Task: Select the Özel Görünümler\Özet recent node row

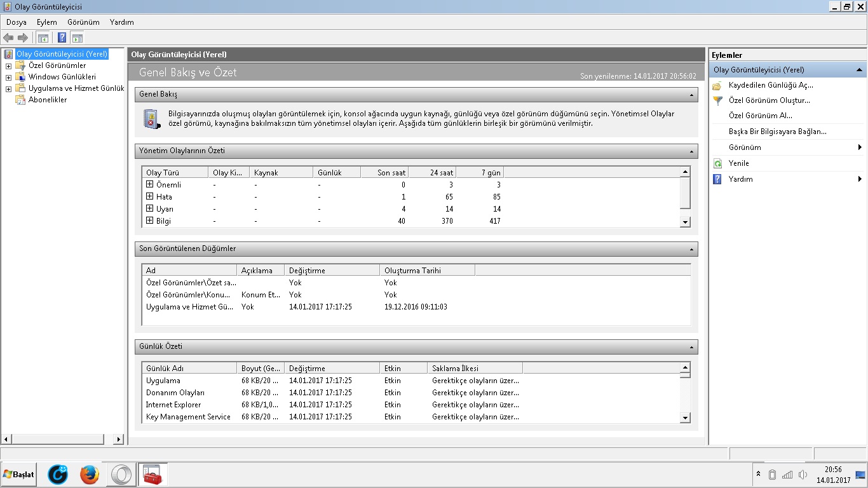Action: tap(416, 282)
